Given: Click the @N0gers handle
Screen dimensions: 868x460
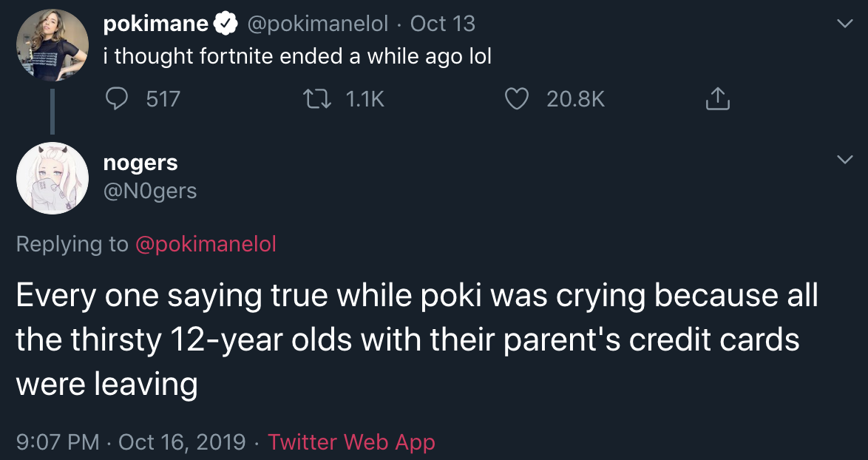Looking at the screenshot, I should pyautogui.click(x=150, y=191).
